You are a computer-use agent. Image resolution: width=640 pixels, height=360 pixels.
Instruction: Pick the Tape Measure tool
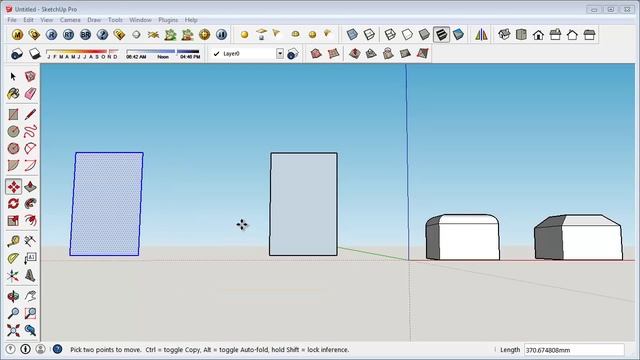pos(13,241)
